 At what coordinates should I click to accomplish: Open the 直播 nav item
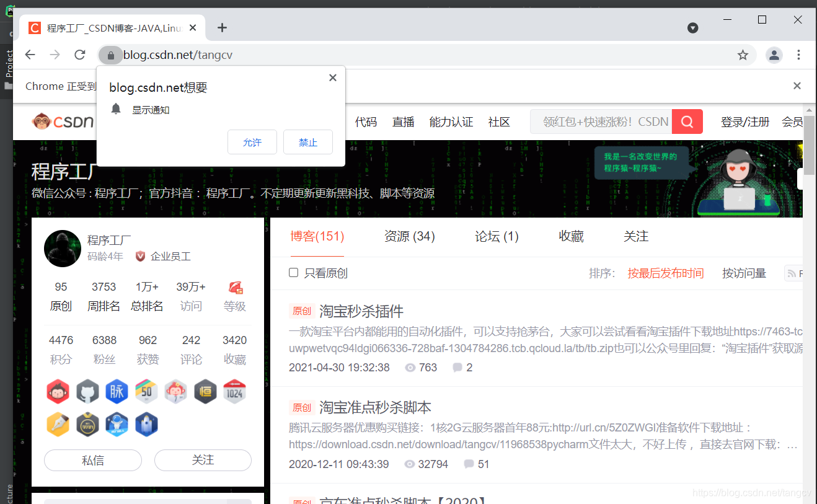tap(404, 122)
